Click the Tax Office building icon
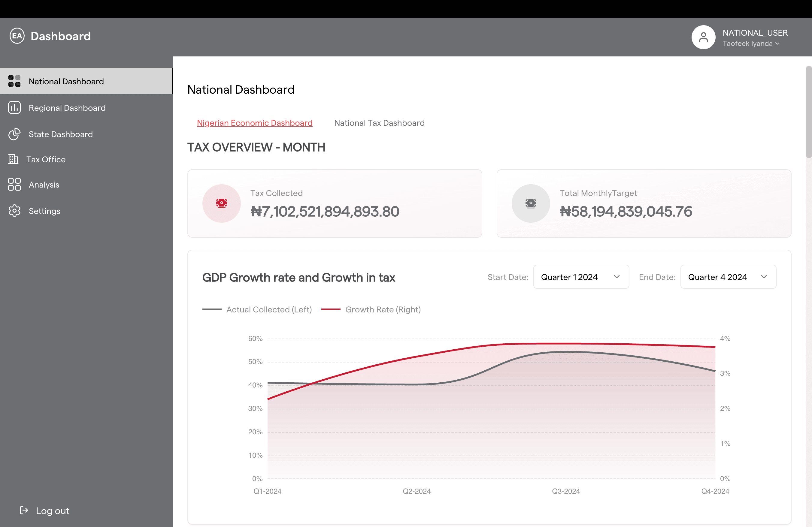The width and height of the screenshot is (812, 527). click(x=13, y=159)
